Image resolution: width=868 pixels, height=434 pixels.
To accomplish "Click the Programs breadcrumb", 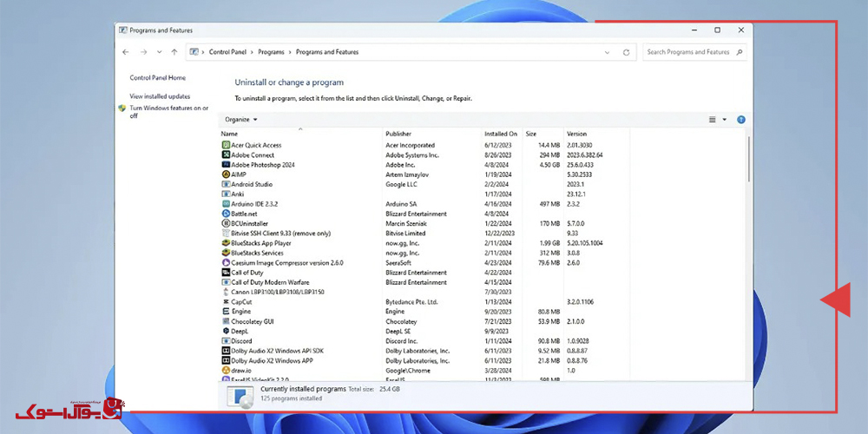I will (271, 52).
